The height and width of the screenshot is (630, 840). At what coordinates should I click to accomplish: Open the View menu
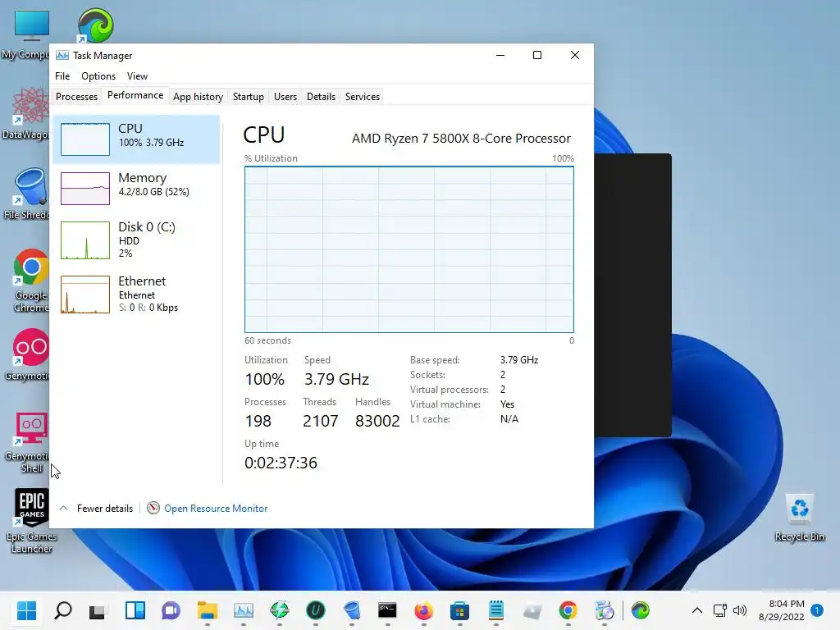pyautogui.click(x=137, y=76)
